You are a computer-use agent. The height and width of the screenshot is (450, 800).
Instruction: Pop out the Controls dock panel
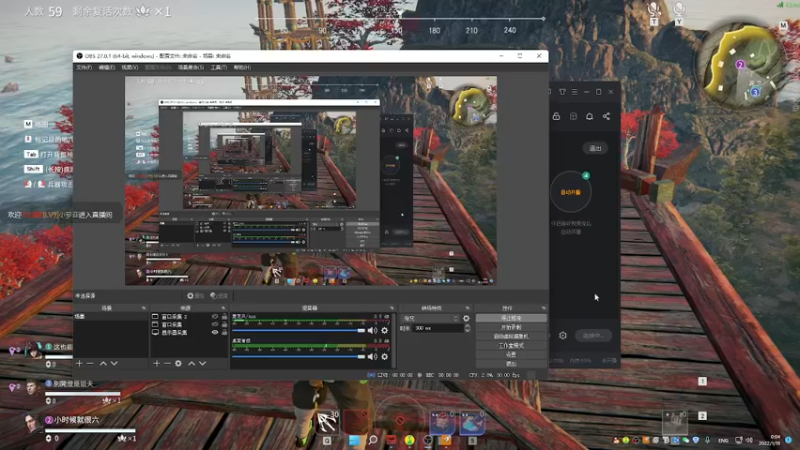coord(543,308)
